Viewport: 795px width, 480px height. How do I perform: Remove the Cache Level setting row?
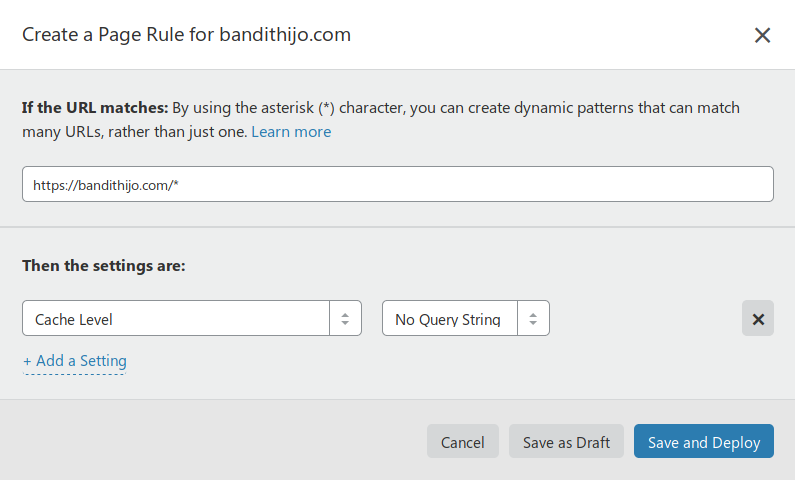point(757,319)
